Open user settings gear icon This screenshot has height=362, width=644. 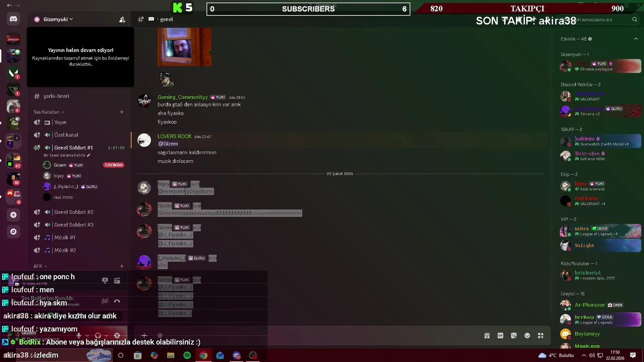[117, 335]
